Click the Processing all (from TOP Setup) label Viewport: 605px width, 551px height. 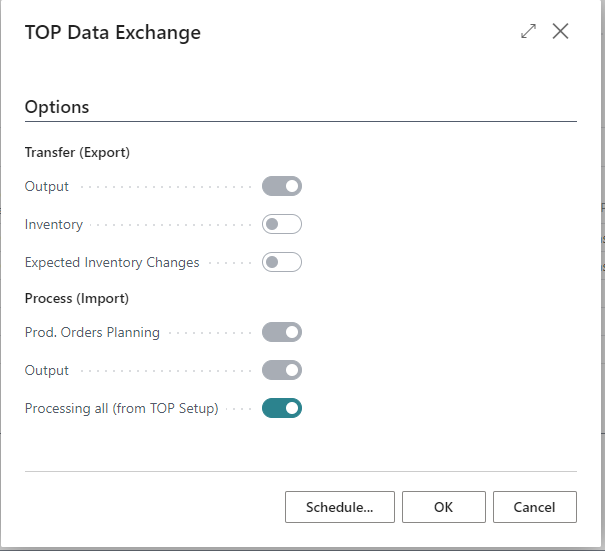[121, 408]
